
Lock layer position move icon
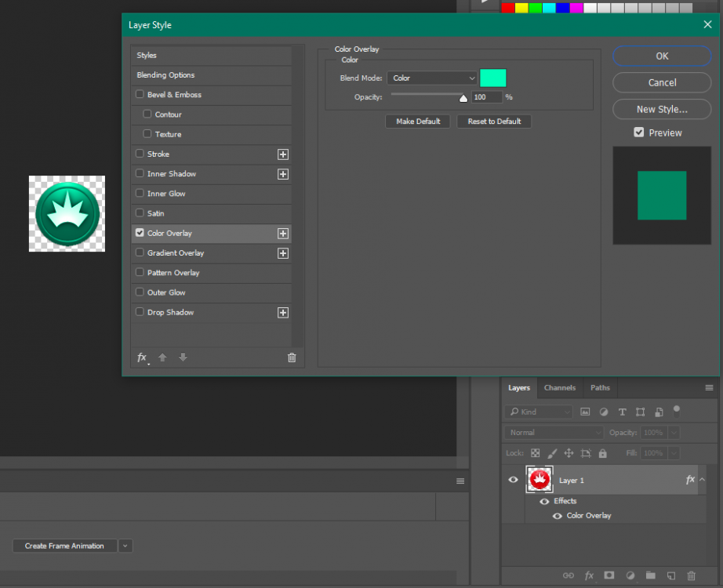(569, 453)
